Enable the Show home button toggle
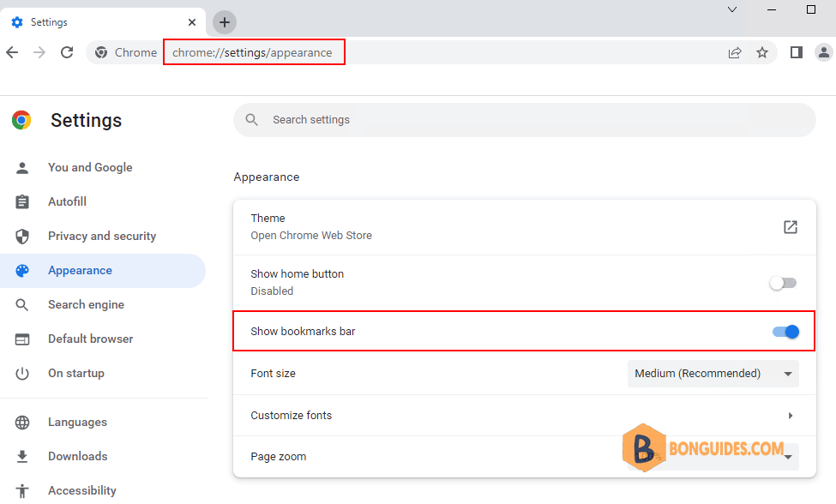836x504 pixels. [x=783, y=283]
